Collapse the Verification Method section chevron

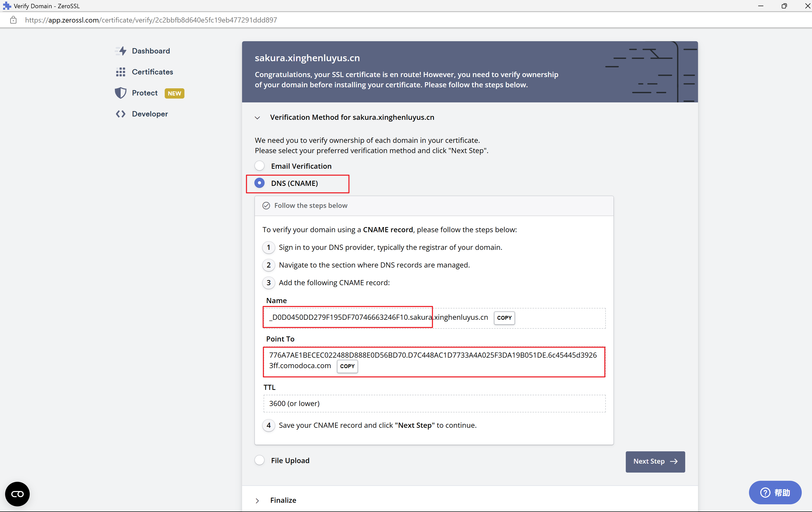(257, 118)
